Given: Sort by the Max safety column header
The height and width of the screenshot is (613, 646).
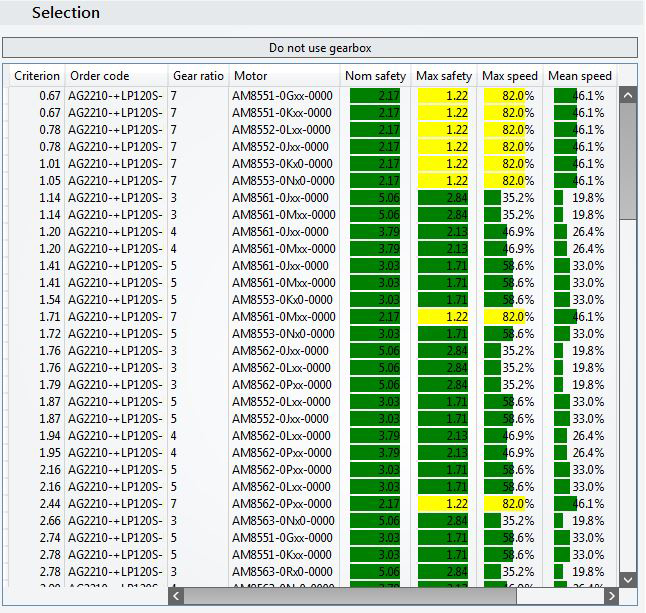Looking at the screenshot, I should [x=444, y=76].
